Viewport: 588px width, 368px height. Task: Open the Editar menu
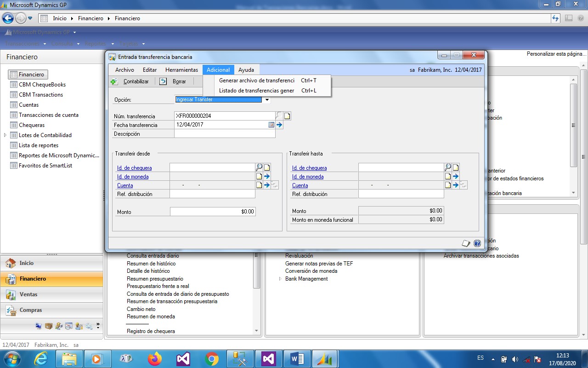[x=150, y=70]
